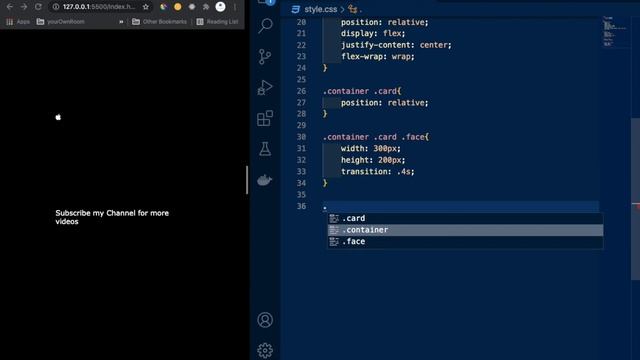Screen dimensions: 640x360
Task: Select .card autocomplete suggestion
Action: pos(465,218)
